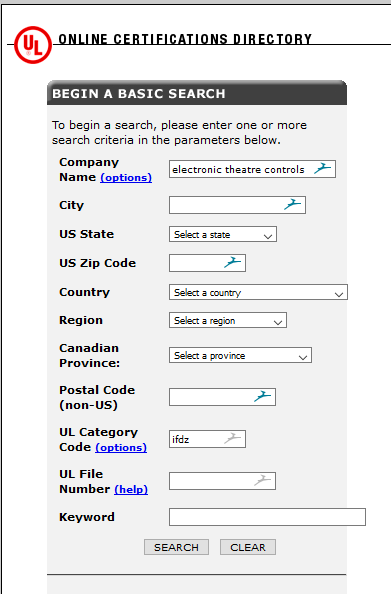
Task: Open the Select a region dropdown
Action: click(x=228, y=320)
